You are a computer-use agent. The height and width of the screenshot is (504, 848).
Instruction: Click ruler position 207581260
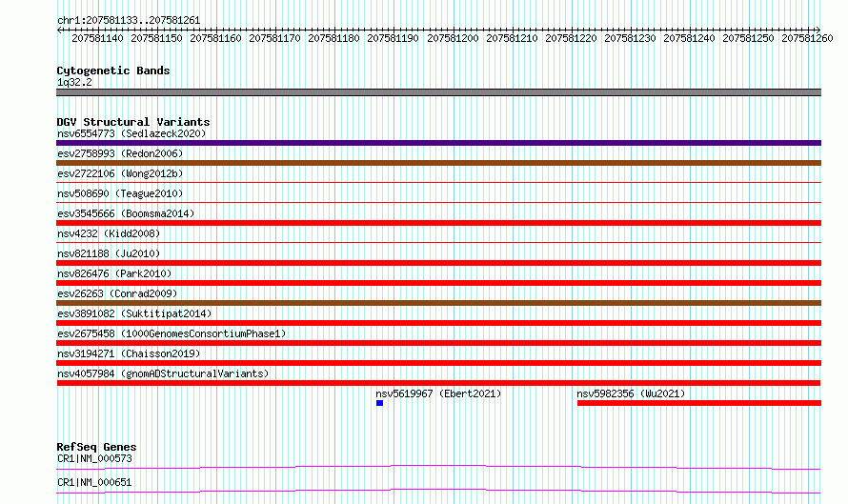pos(807,38)
